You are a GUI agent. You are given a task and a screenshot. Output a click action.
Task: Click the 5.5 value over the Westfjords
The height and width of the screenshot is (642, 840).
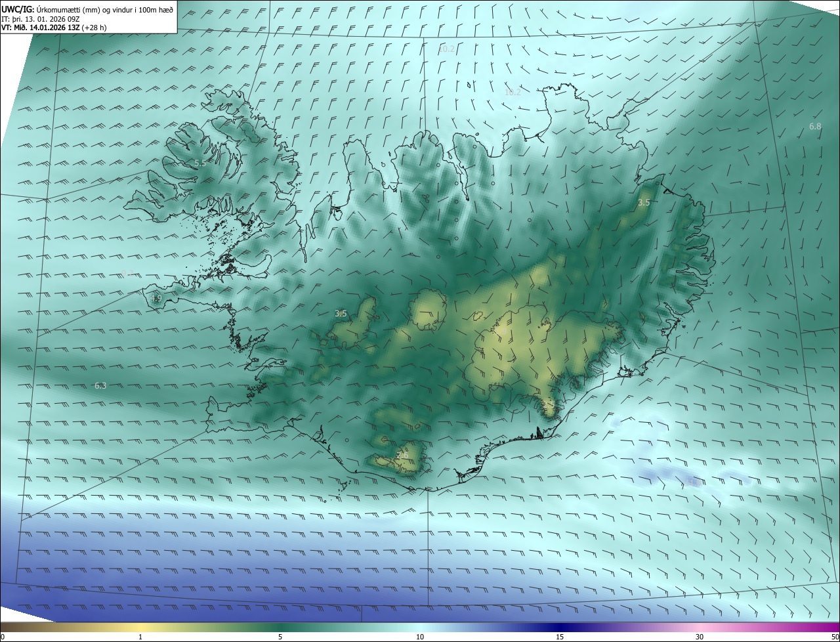[200, 163]
